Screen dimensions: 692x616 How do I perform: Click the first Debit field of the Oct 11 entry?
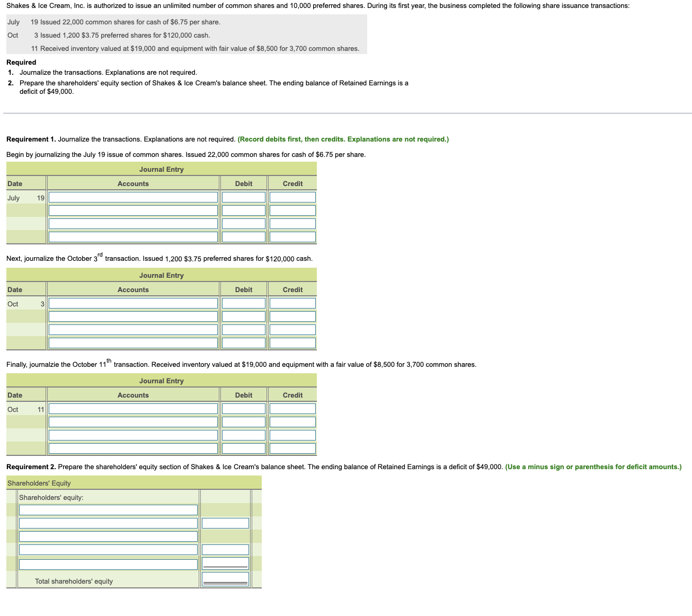[243, 408]
